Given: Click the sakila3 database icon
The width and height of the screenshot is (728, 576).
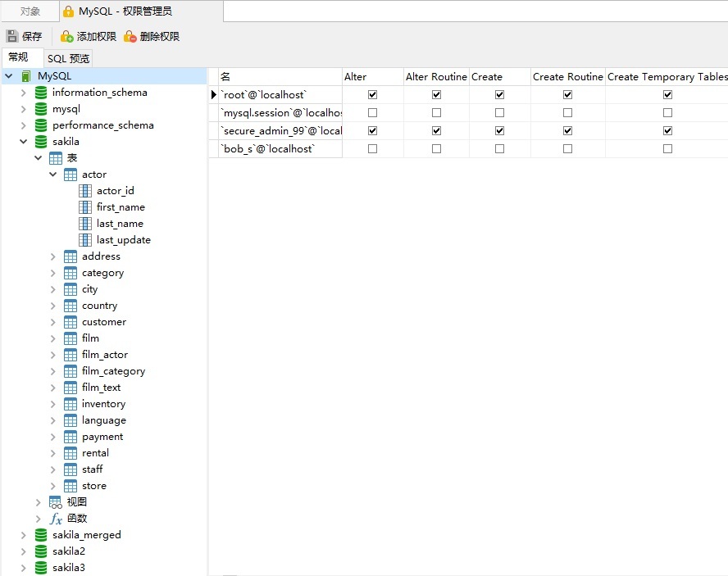Looking at the screenshot, I should pos(41,568).
